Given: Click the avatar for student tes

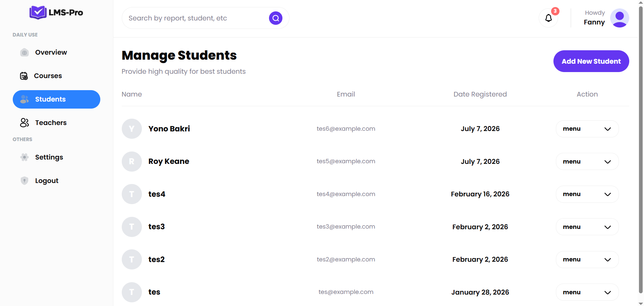Looking at the screenshot, I should point(132,292).
